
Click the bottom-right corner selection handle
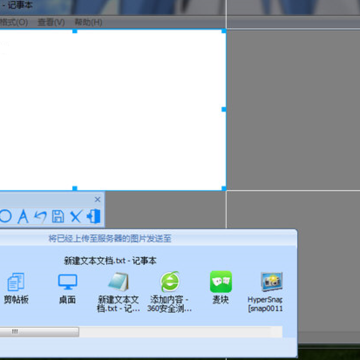224,189
